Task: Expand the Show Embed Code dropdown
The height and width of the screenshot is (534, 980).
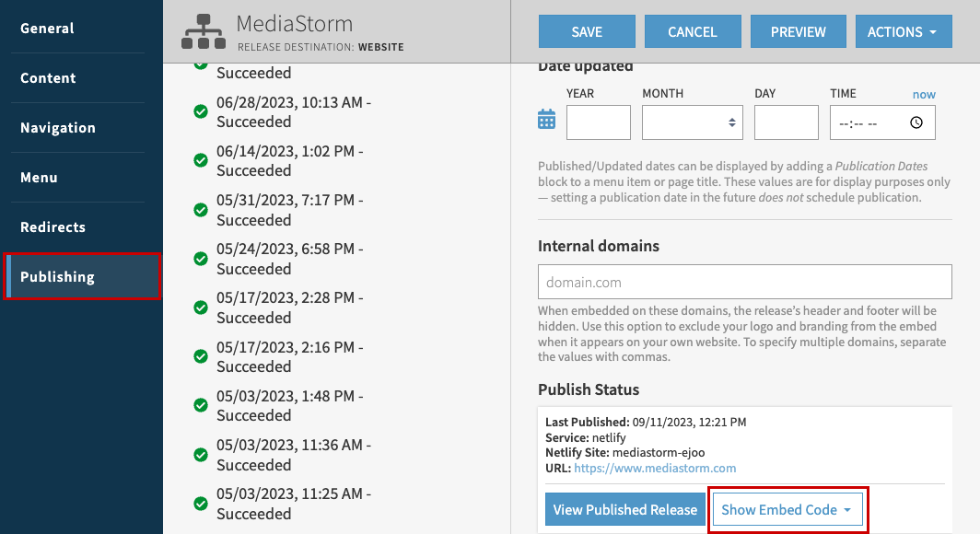Action: click(x=787, y=509)
